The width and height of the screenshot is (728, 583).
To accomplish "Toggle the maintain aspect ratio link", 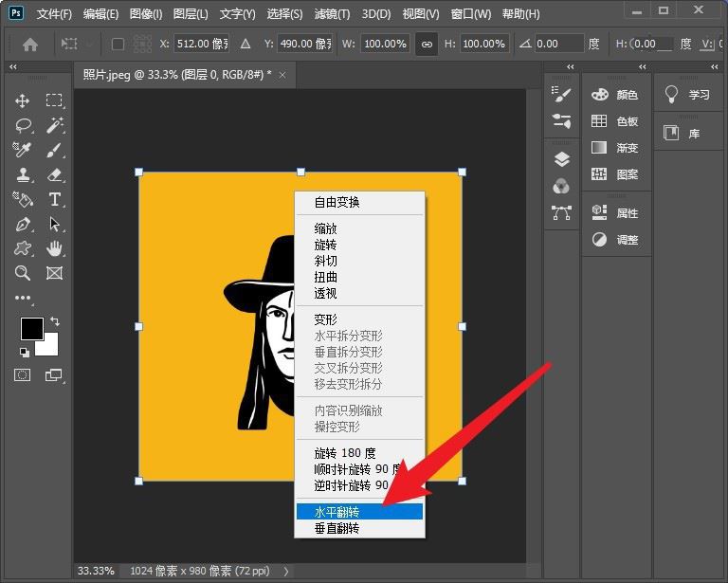I will [427, 45].
